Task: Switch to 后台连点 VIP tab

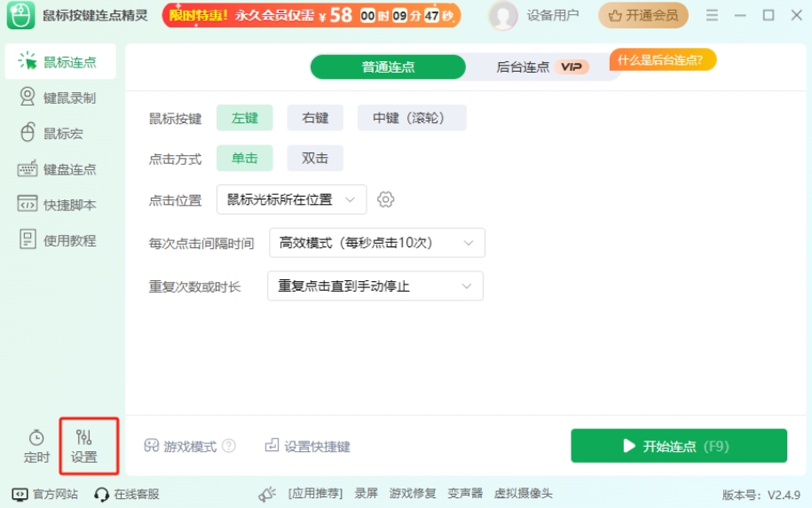Action: (542, 66)
